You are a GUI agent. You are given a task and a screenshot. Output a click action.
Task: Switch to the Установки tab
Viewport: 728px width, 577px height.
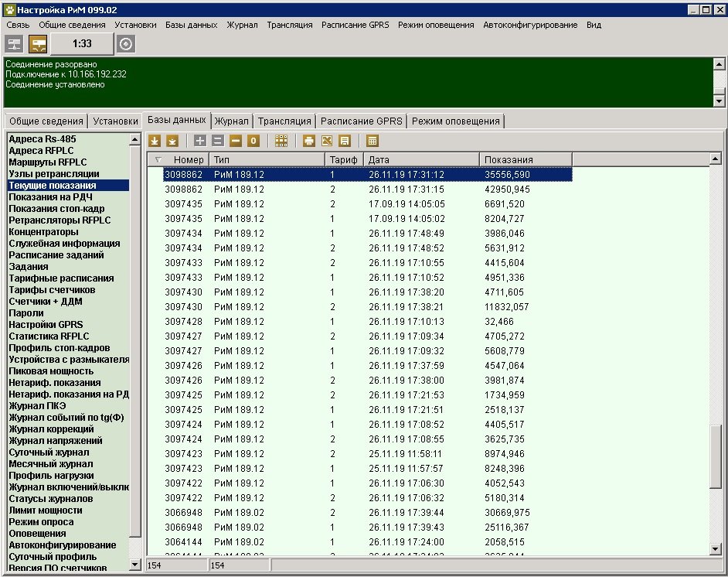tap(116, 121)
